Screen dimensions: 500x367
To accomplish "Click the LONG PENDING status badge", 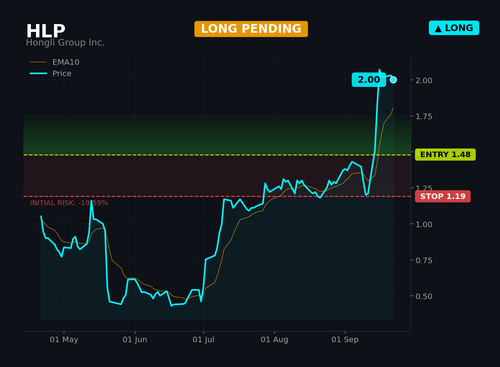I will (251, 29).
